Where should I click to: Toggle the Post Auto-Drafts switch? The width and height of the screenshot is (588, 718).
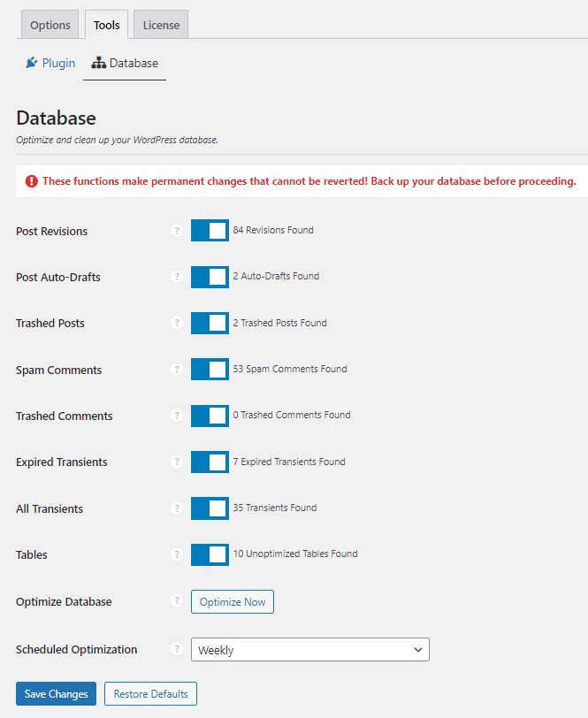point(210,277)
